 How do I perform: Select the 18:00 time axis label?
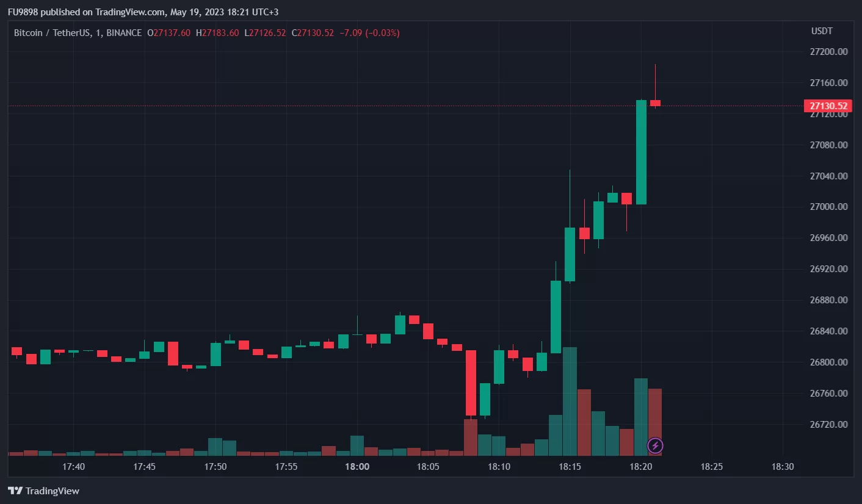tap(357, 467)
